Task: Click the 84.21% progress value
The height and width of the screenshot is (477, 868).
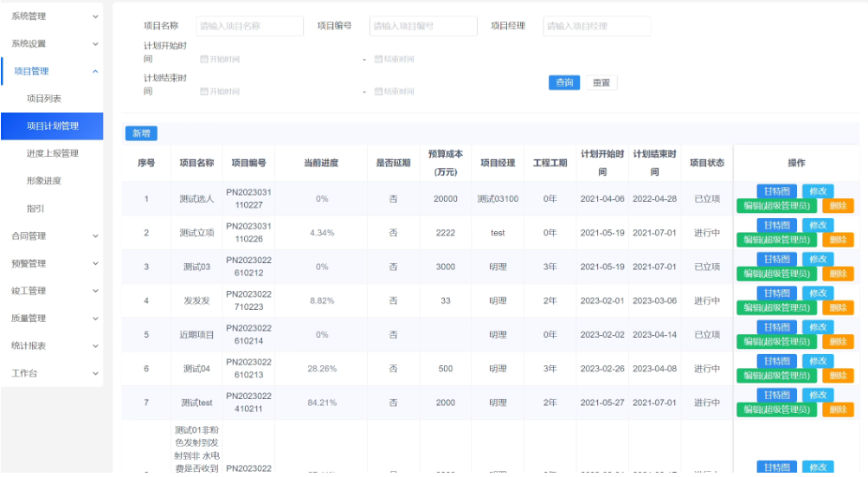Action: [322, 403]
